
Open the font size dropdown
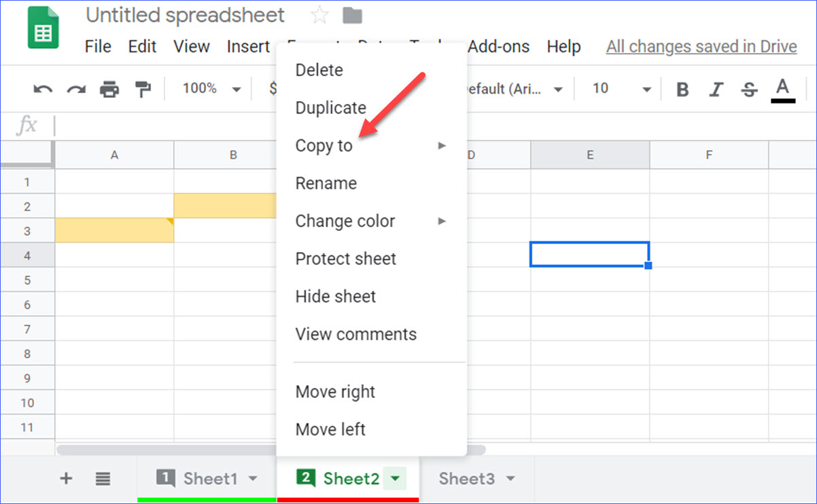pos(646,88)
